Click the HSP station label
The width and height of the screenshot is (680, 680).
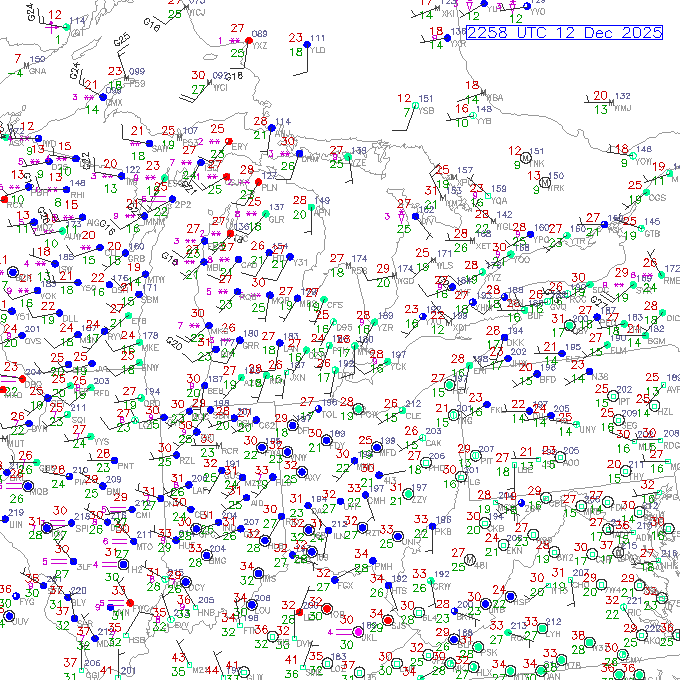[521, 602]
